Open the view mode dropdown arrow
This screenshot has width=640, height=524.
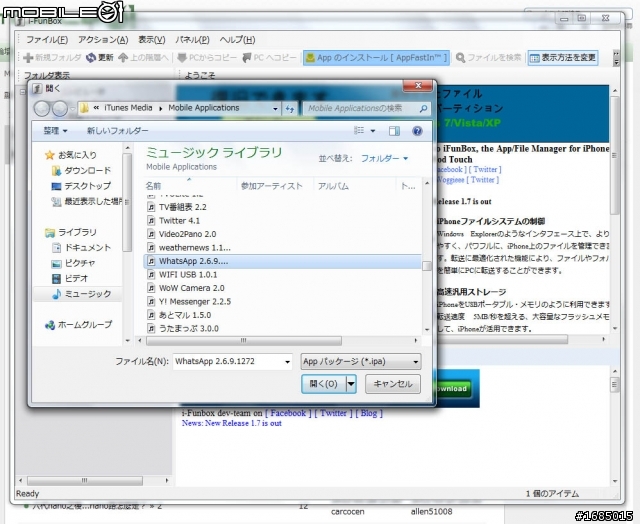coord(373,131)
